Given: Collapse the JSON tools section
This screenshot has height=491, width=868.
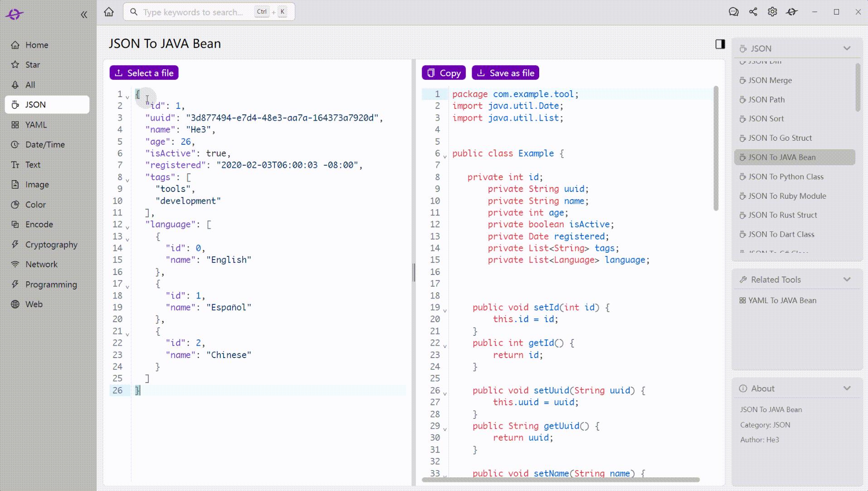Looking at the screenshot, I should pyautogui.click(x=846, y=48).
